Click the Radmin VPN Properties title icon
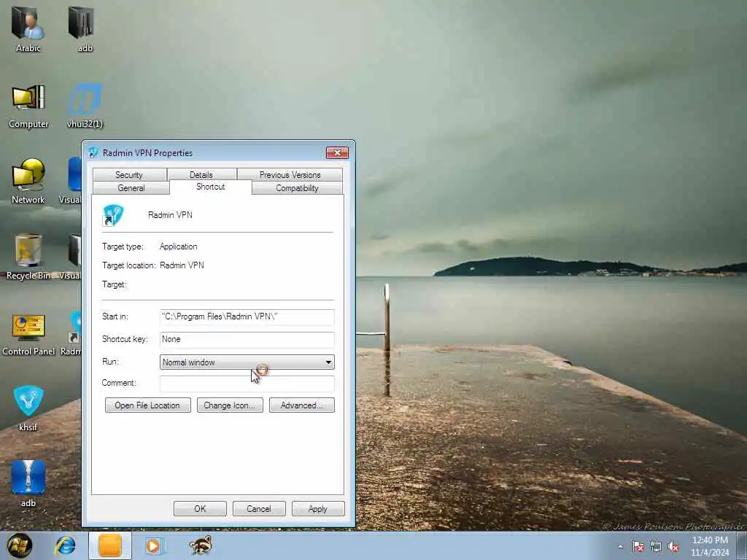The image size is (747, 560). click(93, 152)
